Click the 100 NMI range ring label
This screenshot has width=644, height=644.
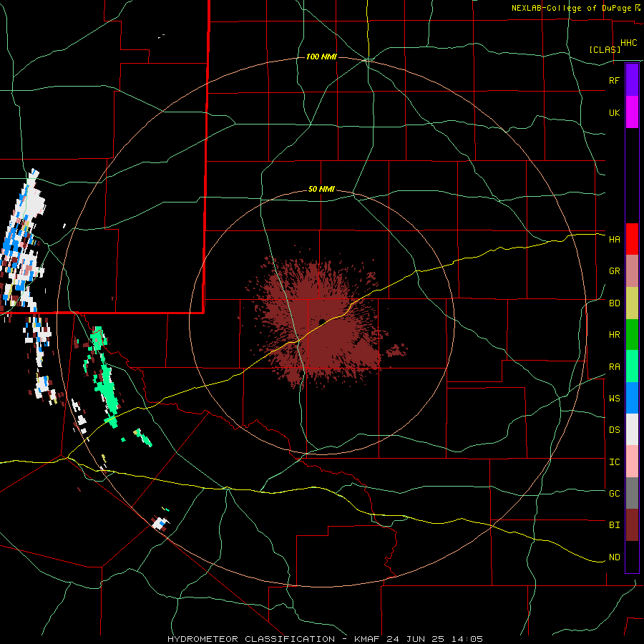coord(321,57)
